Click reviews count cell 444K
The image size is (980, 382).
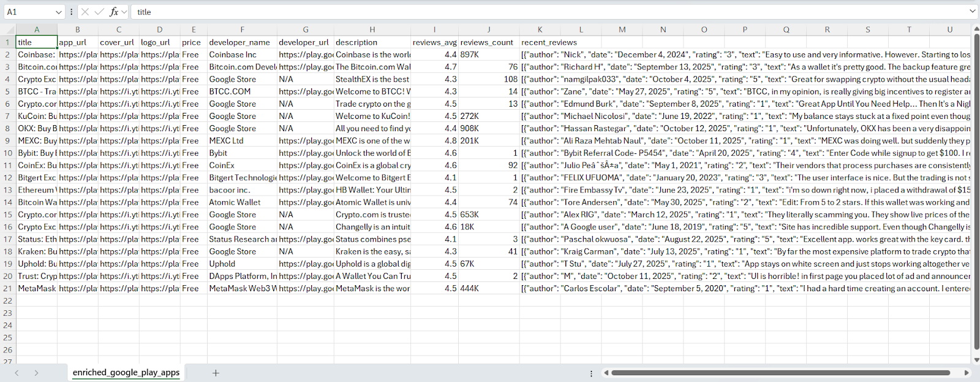[x=489, y=288]
